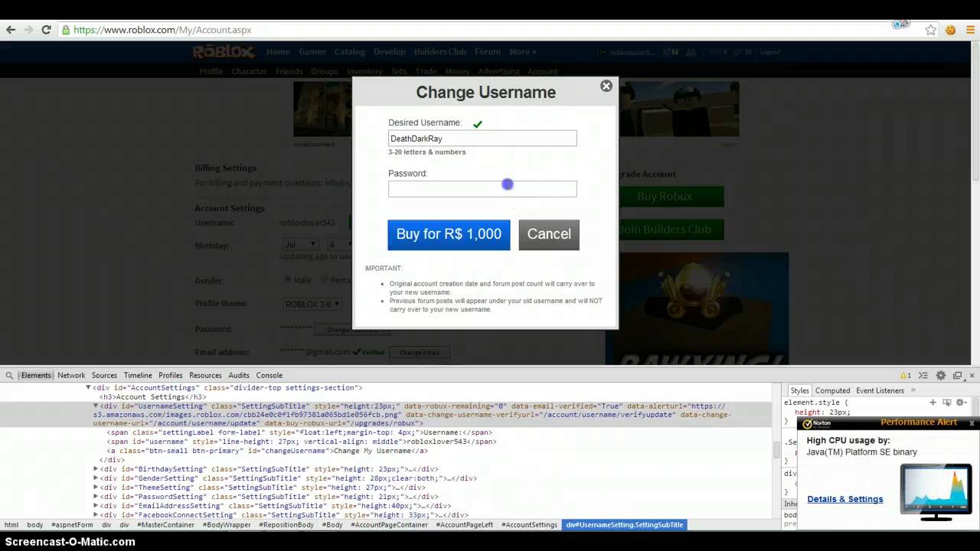This screenshot has height=551, width=980.
Task: Click the ROBLOX logo
Action: click(x=224, y=52)
